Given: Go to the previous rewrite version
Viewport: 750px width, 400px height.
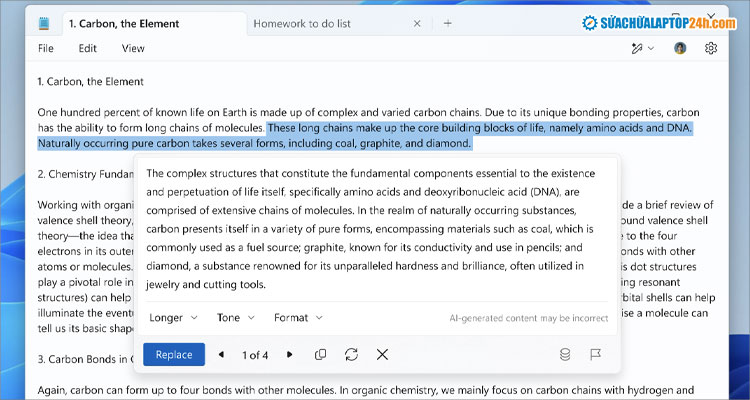Looking at the screenshot, I should coord(221,354).
